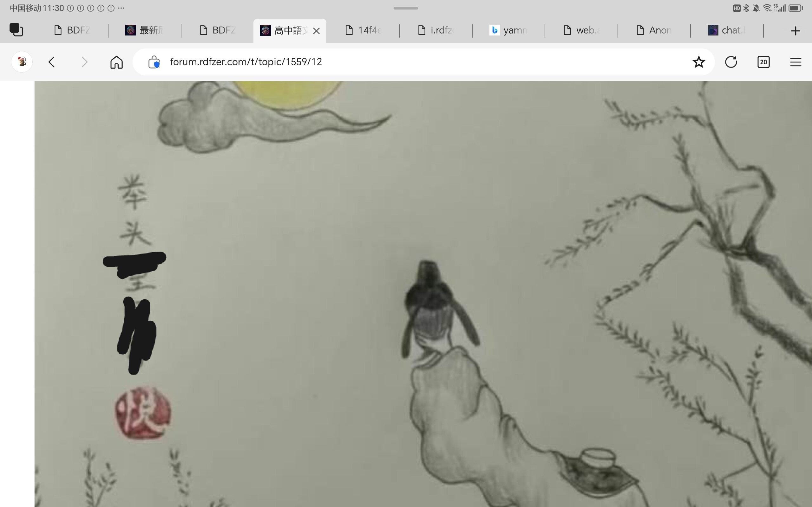Bookmark page with star icon
The height and width of the screenshot is (507, 812).
click(698, 62)
